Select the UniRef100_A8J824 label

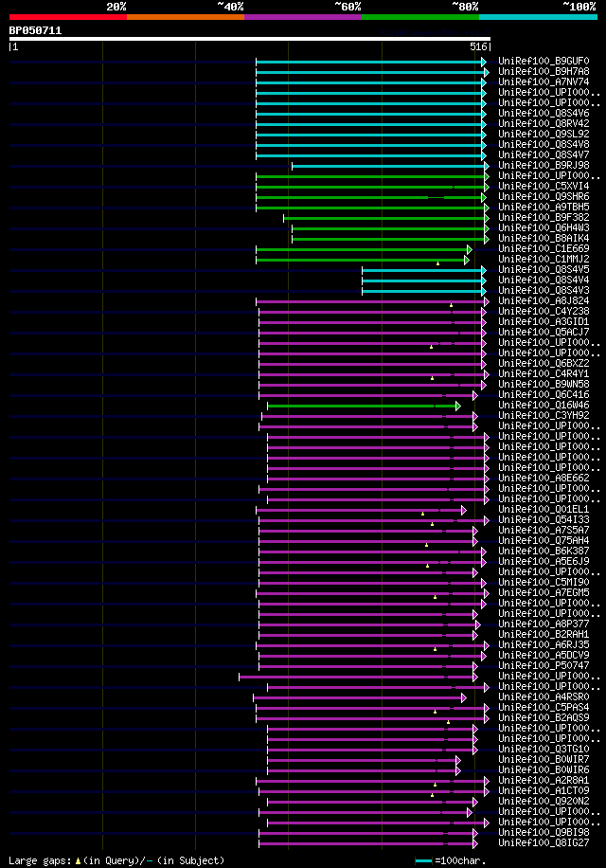(544, 300)
